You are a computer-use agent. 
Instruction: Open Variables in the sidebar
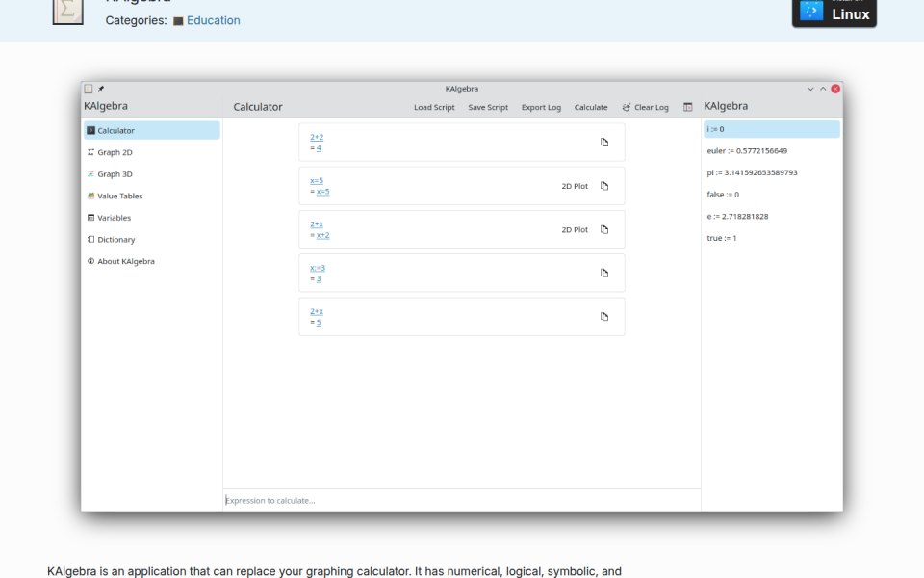(x=151, y=218)
